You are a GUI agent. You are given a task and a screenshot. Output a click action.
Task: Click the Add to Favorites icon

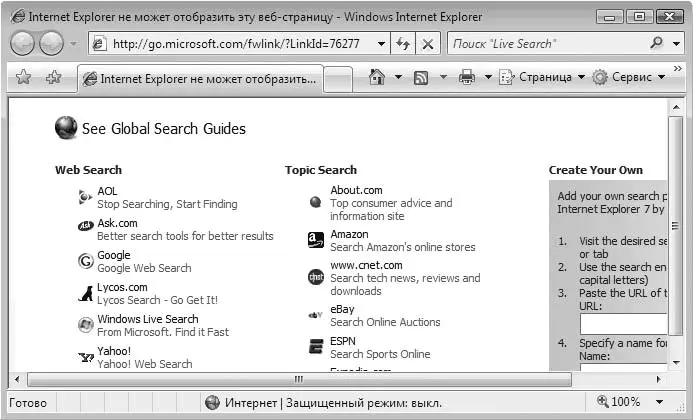(x=53, y=77)
